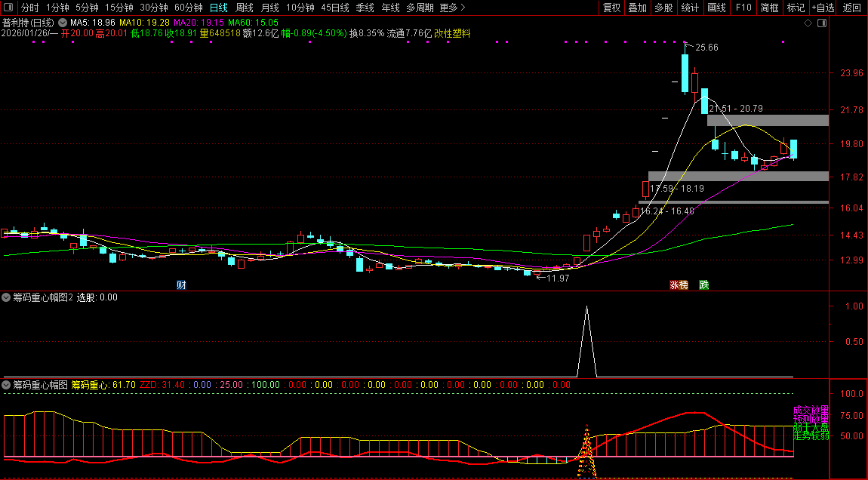868x480 pixels.
Task: Toggle the right side panel icon
Action: [821, 23]
